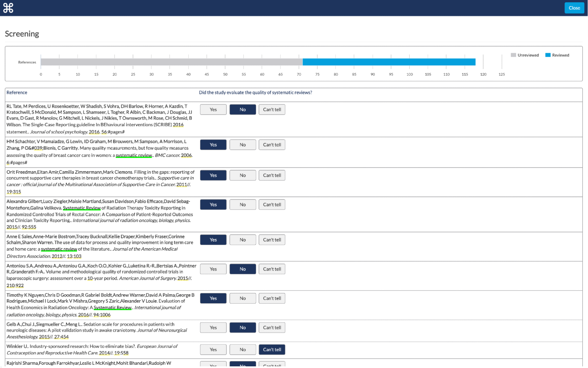Click Yes for Winkler U. reference

(x=213, y=349)
